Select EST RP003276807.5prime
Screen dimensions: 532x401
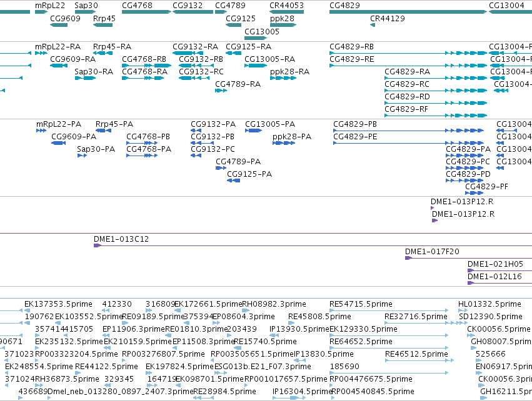point(124,360)
